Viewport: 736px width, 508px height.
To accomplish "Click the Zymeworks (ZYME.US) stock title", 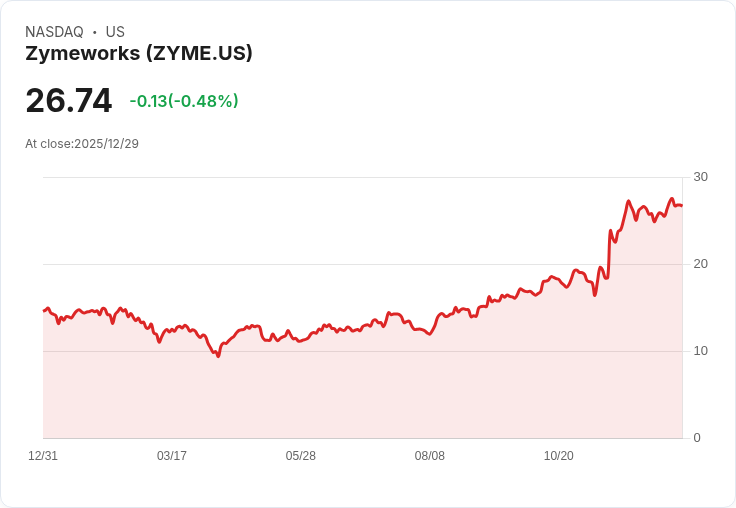I will click(x=139, y=54).
